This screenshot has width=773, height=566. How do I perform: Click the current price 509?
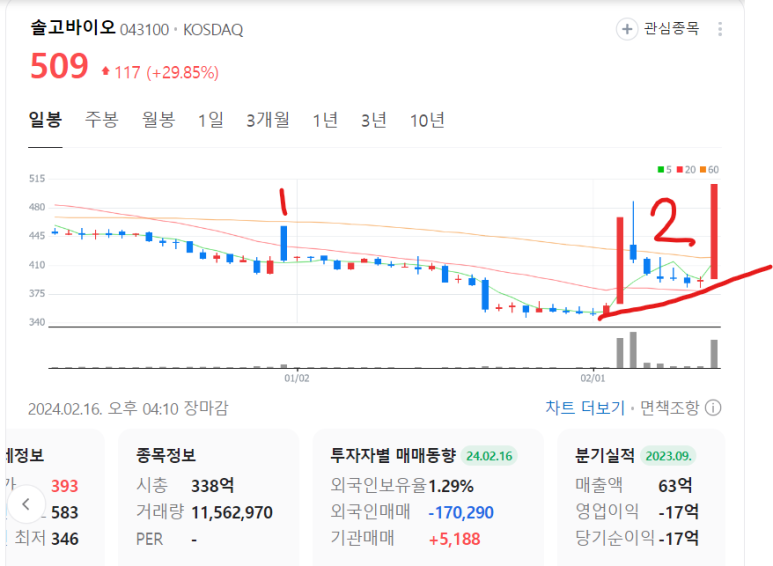click(59, 66)
